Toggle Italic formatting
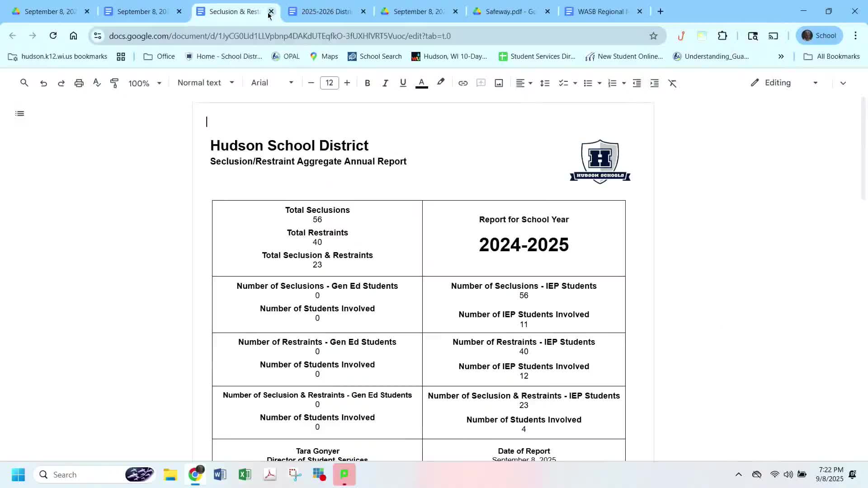The image size is (868, 488). point(385,83)
